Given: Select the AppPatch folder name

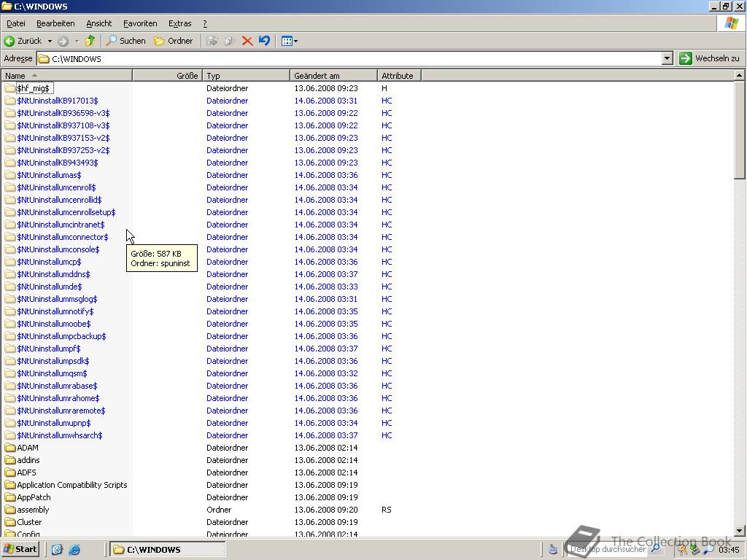Looking at the screenshot, I should [x=34, y=497].
